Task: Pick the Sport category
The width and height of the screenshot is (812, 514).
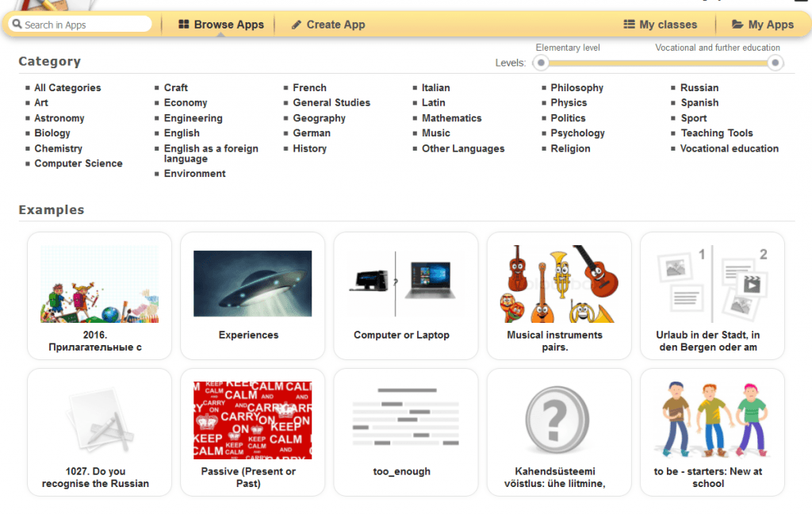Action: click(694, 118)
